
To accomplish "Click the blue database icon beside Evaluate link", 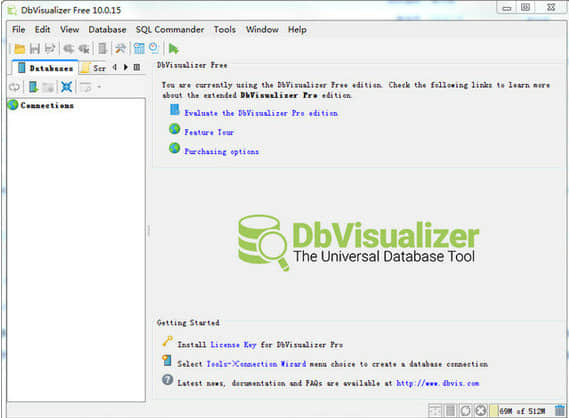I will click(x=175, y=109).
